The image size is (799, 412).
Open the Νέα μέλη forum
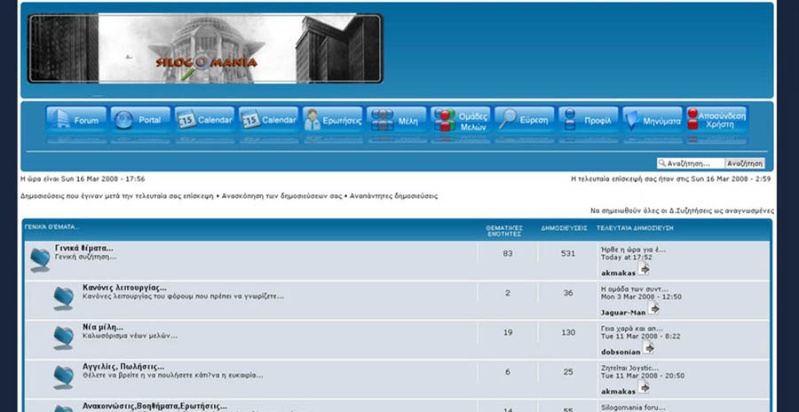tap(103, 327)
